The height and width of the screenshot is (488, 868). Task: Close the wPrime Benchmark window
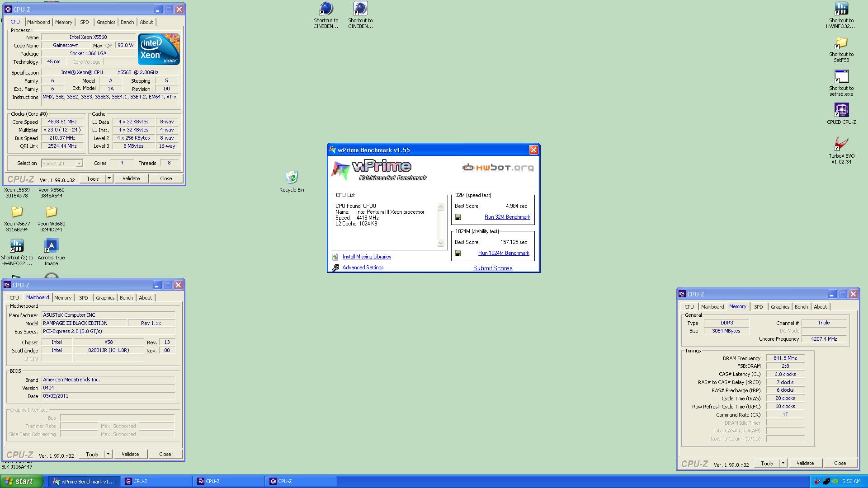click(x=533, y=150)
